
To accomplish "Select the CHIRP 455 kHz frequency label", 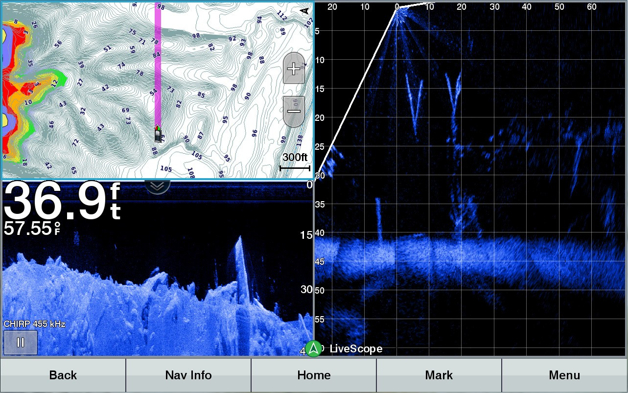I will click(x=34, y=324).
